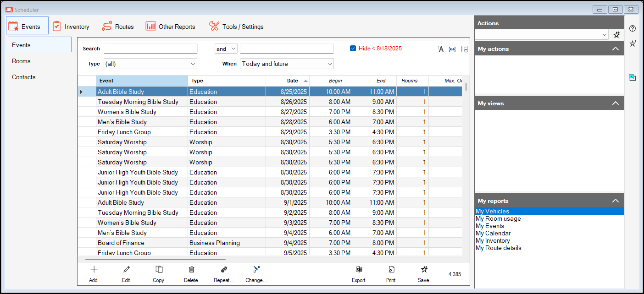Open the When dropdown showing Today and future
644x294 pixels.
(x=287, y=64)
